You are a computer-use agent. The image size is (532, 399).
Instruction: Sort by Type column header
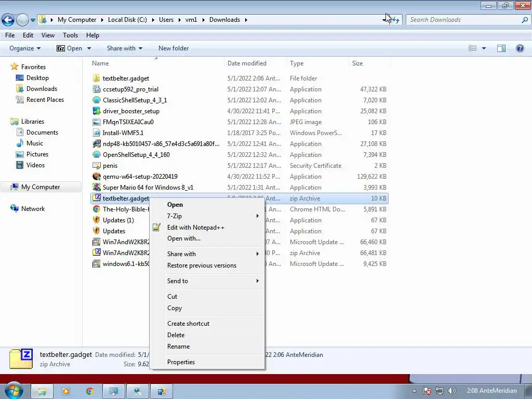[297, 63]
